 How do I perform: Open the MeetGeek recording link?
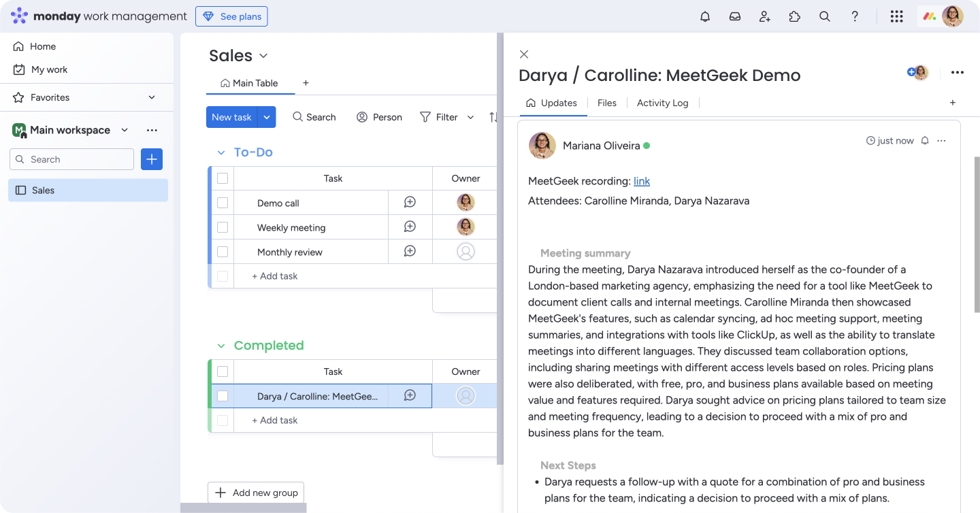point(641,181)
